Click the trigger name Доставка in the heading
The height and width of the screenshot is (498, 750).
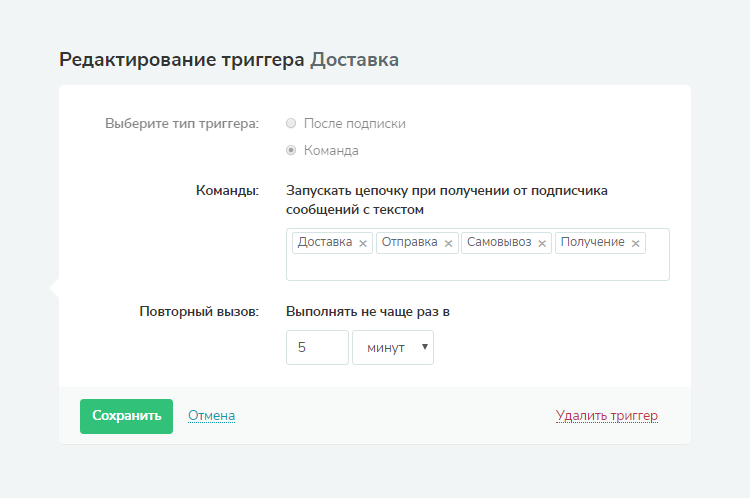pos(354,59)
